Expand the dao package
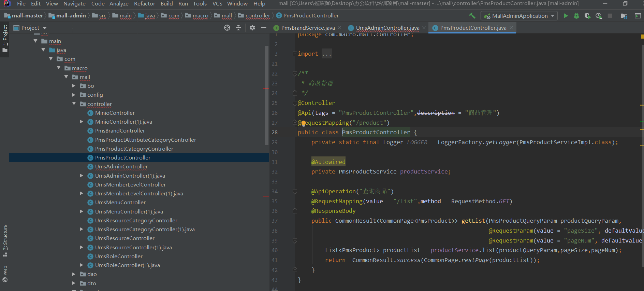The height and width of the screenshot is (291, 644). pos(74,274)
